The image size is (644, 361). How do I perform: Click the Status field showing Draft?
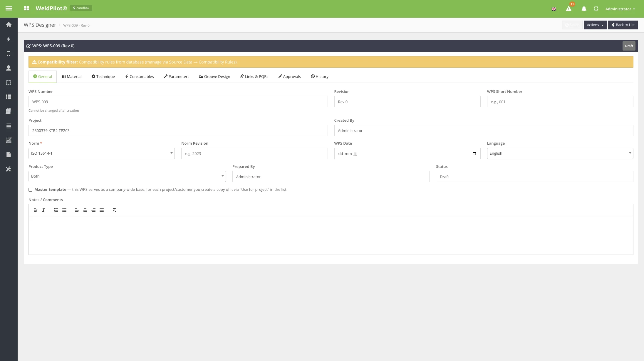pos(534,177)
